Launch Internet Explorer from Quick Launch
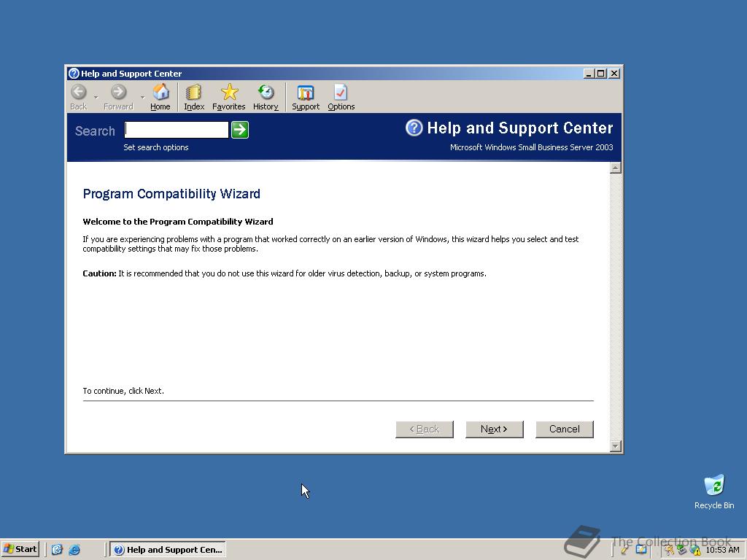This screenshot has width=747, height=560. [74, 550]
